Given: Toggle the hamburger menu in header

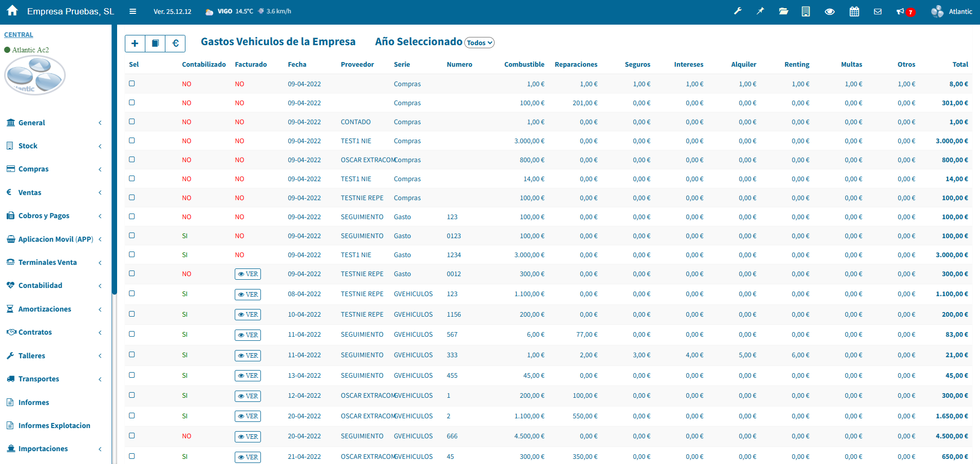Looking at the screenshot, I should [x=133, y=11].
